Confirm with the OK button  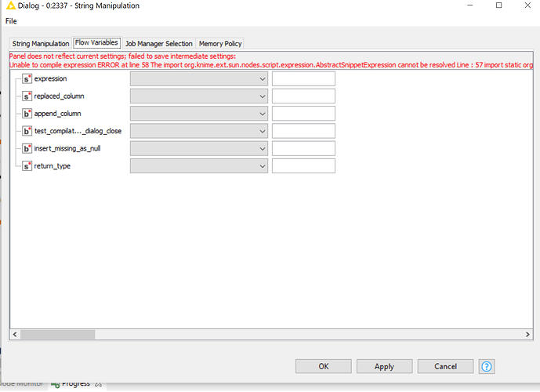(324, 366)
